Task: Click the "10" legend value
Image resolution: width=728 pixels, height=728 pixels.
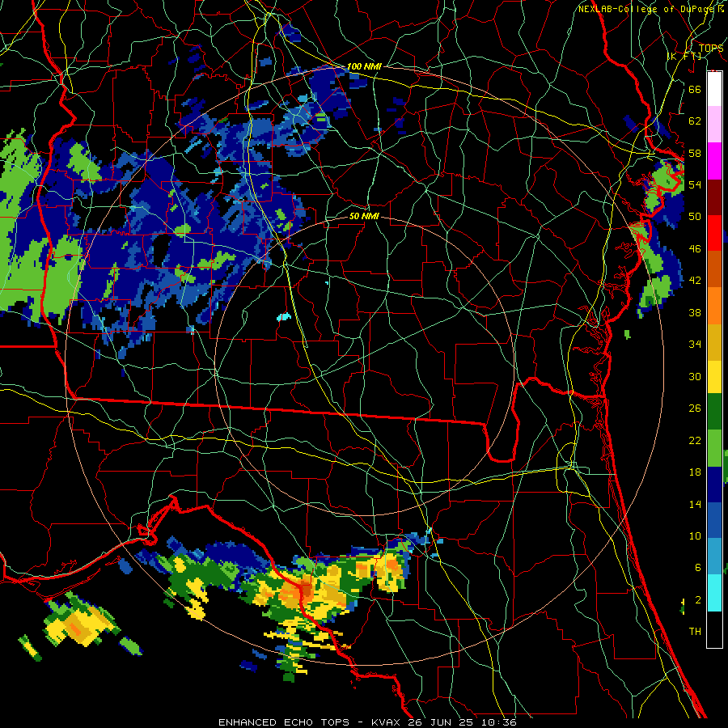Action: pyautogui.click(x=695, y=536)
